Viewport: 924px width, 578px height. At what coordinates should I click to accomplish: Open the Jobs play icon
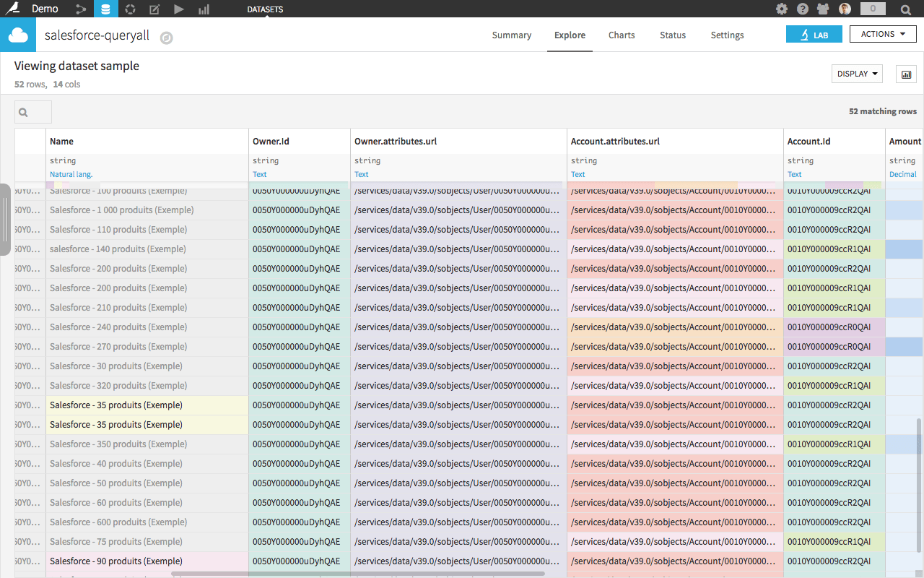(x=179, y=9)
